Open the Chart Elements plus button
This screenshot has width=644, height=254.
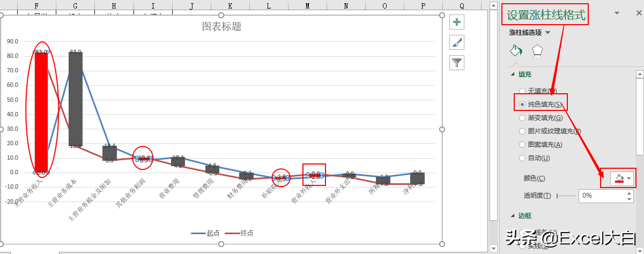pyautogui.click(x=457, y=22)
